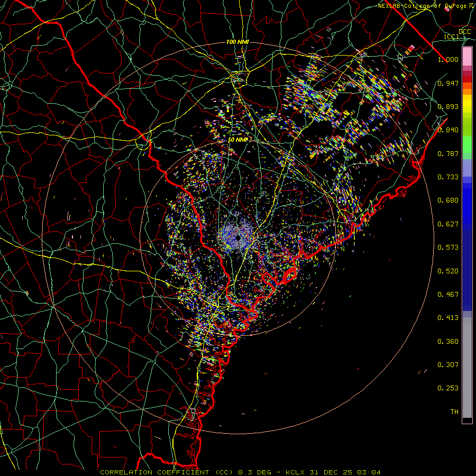
Task: Pick the black band at color bar bottom
Action: click(x=467, y=420)
